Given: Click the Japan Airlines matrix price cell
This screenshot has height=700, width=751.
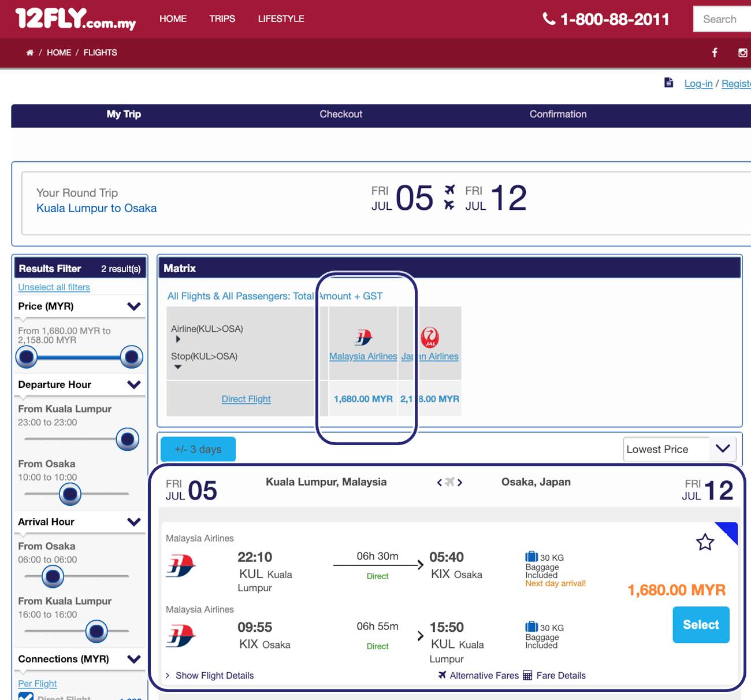Looking at the screenshot, I should coord(430,399).
